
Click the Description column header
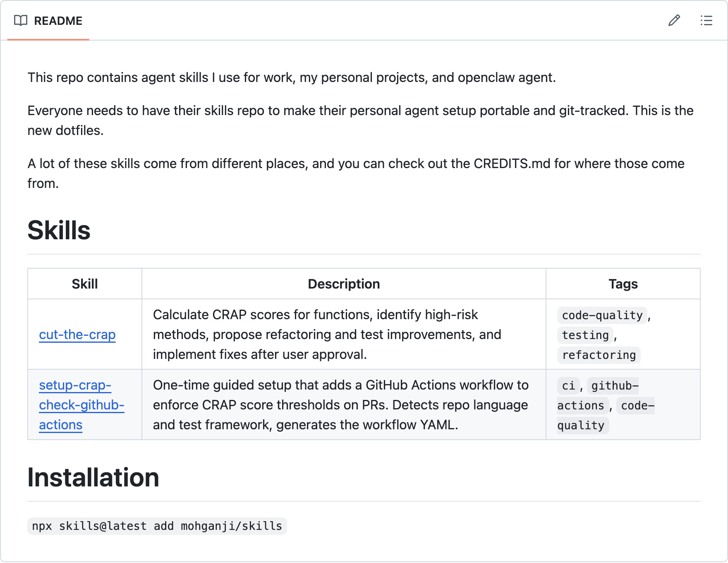pos(344,284)
